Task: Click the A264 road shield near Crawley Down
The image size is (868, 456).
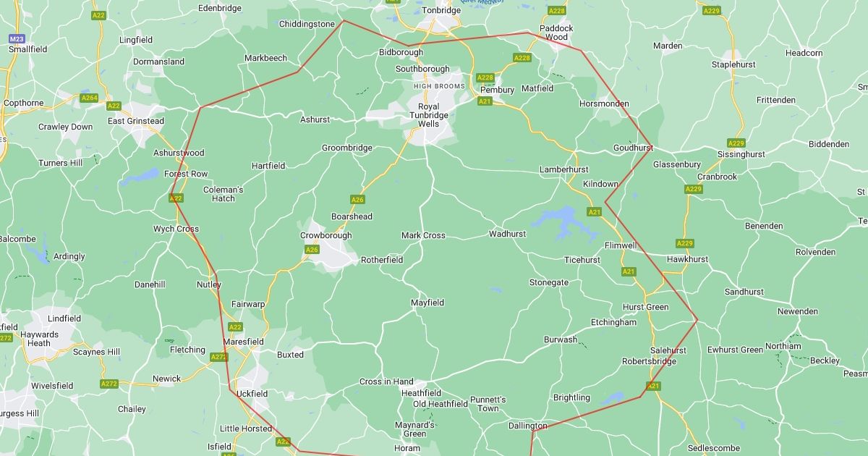Action: (89, 98)
